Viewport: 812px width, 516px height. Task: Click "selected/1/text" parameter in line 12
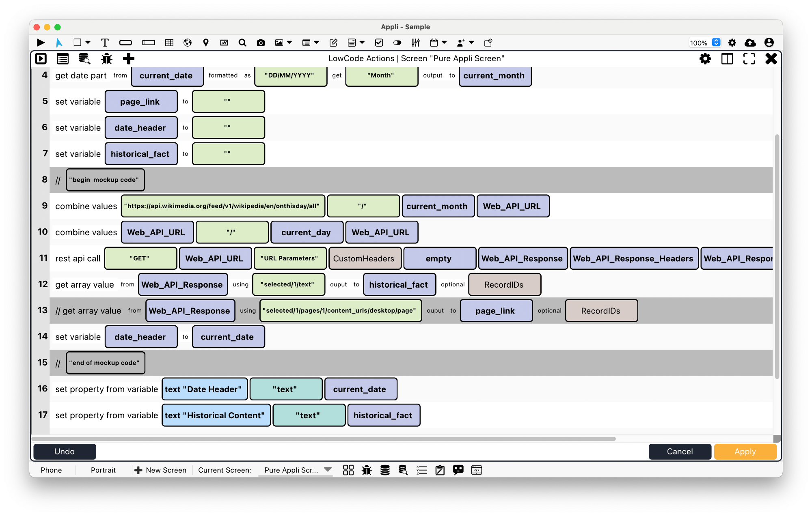point(289,284)
